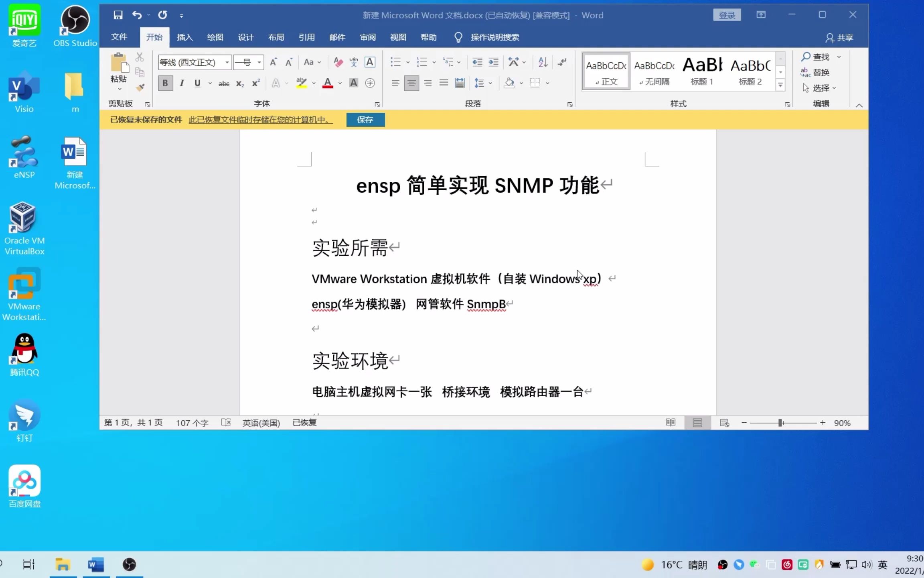The width and height of the screenshot is (924, 578).
Task: Click the Underline formatting icon
Action: point(198,83)
